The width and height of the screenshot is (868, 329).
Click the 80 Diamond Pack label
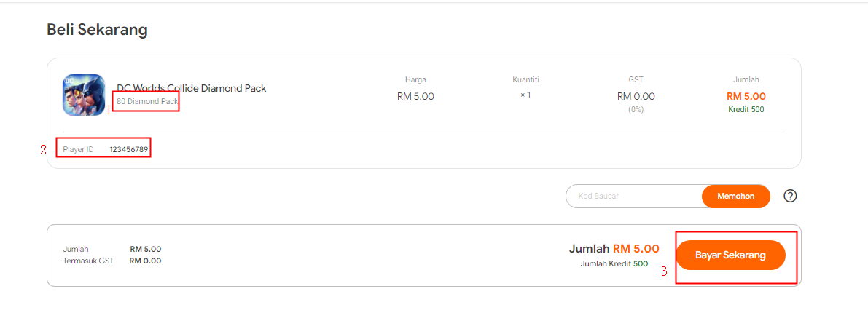(x=147, y=102)
